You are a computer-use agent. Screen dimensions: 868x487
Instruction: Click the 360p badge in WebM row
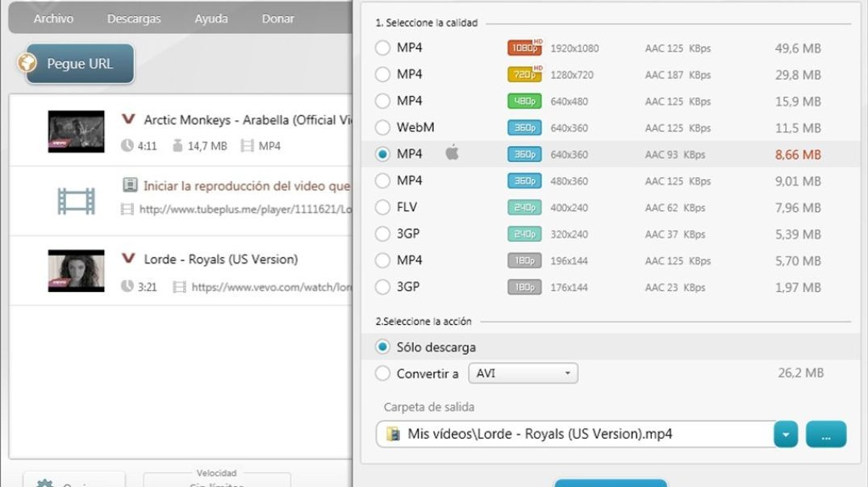pyautogui.click(x=524, y=128)
